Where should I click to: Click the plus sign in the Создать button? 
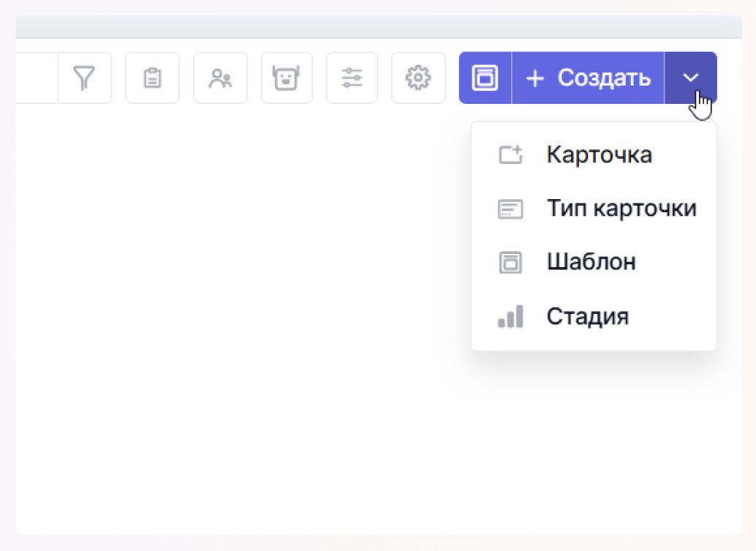click(x=535, y=78)
